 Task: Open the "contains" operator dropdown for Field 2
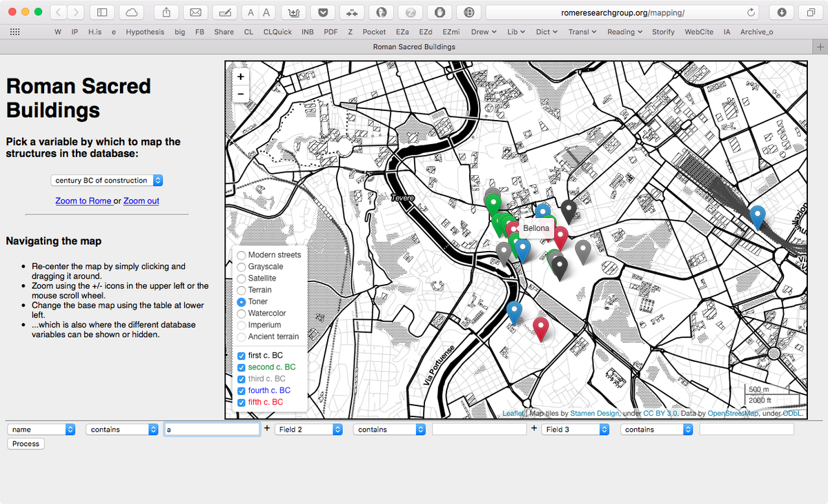point(389,429)
